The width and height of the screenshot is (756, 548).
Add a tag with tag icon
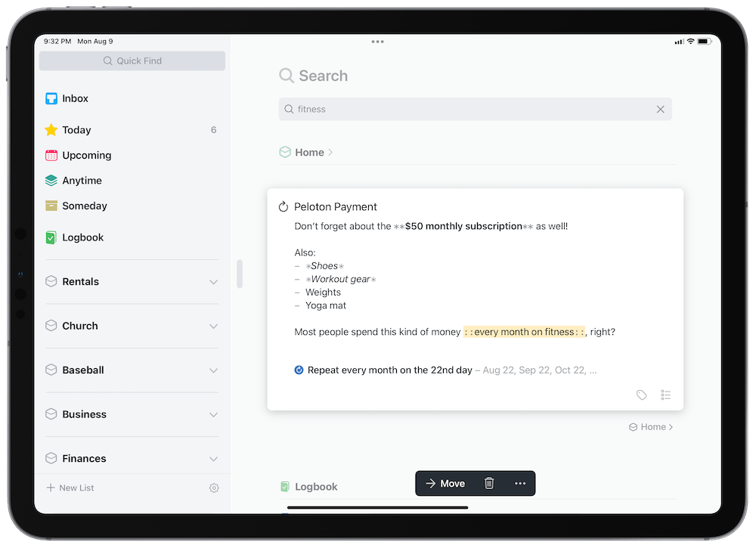pyautogui.click(x=642, y=395)
